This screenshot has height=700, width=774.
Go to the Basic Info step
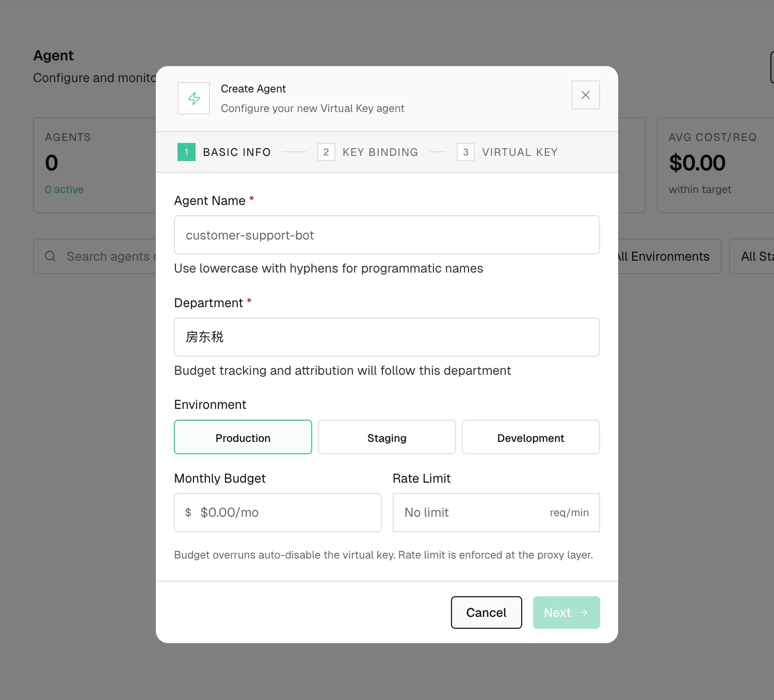click(x=224, y=152)
